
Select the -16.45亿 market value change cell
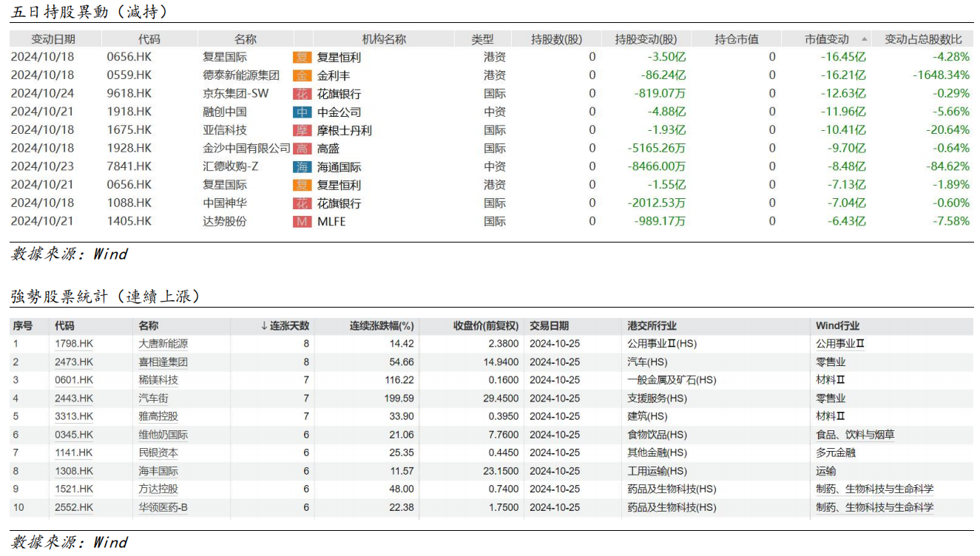[843, 57]
